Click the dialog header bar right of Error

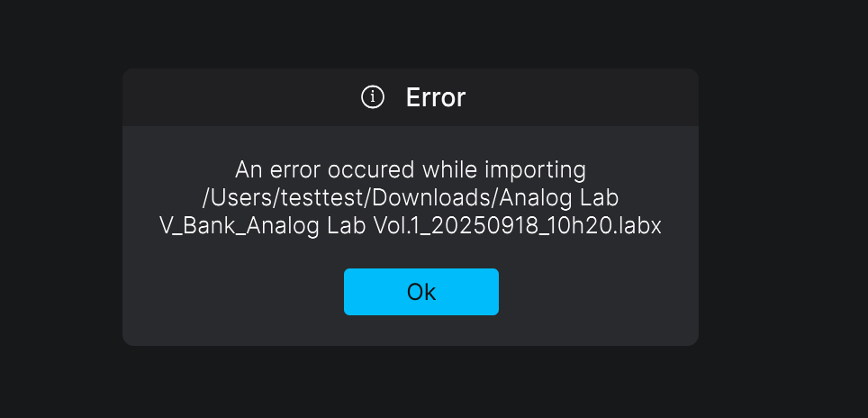[582, 97]
